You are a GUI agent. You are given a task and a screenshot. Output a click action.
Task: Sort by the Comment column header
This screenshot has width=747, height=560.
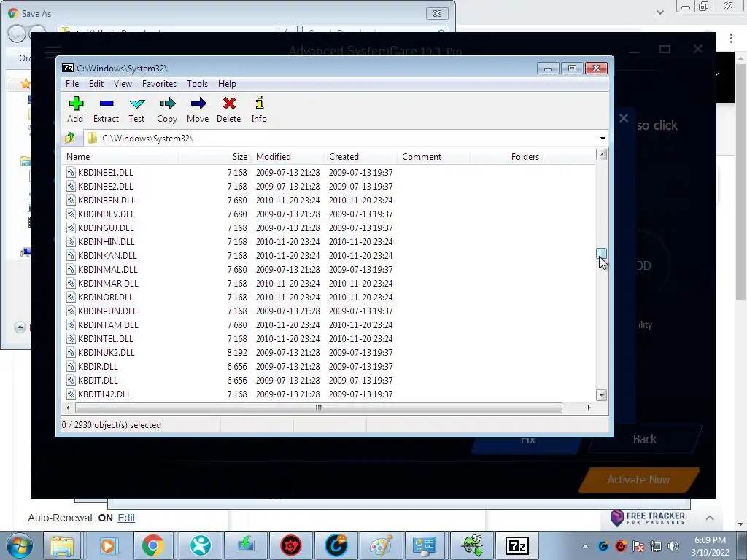click(433, 157)
